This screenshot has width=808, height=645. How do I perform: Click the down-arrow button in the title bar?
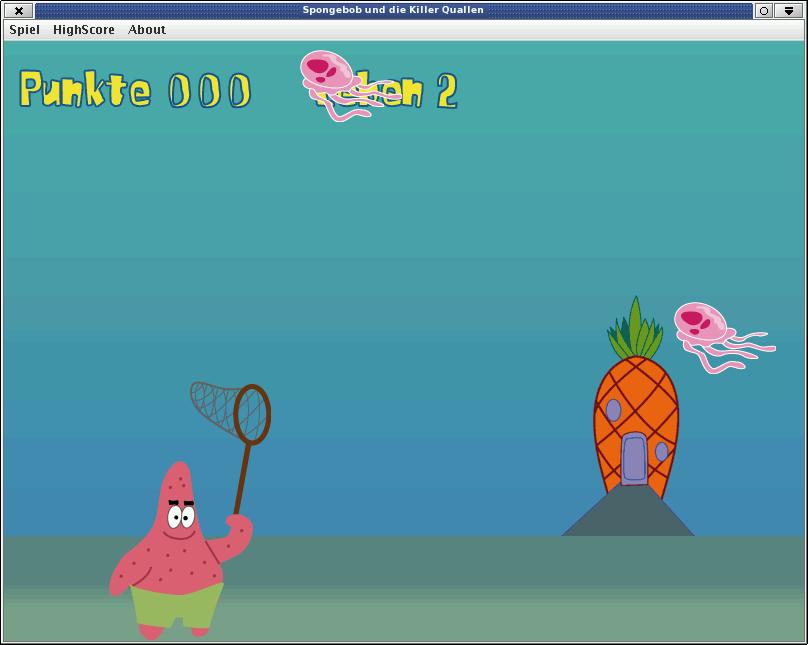[789, 10]
